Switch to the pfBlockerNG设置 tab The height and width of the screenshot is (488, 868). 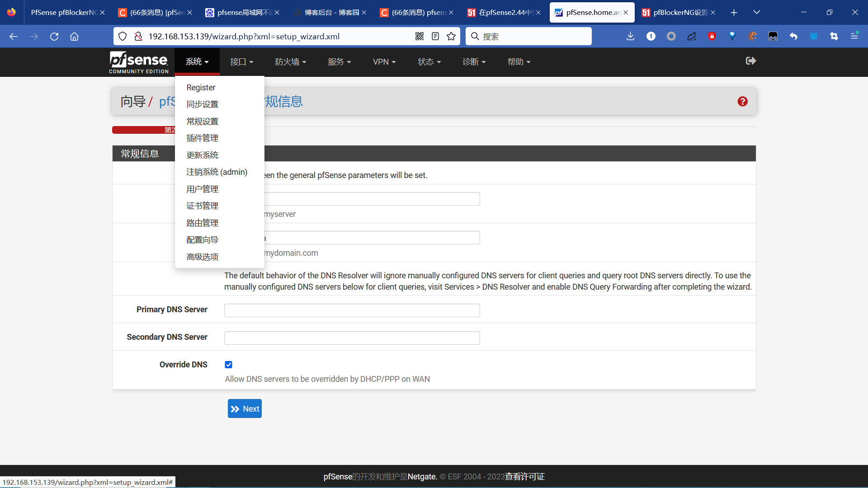click(678, 13)
